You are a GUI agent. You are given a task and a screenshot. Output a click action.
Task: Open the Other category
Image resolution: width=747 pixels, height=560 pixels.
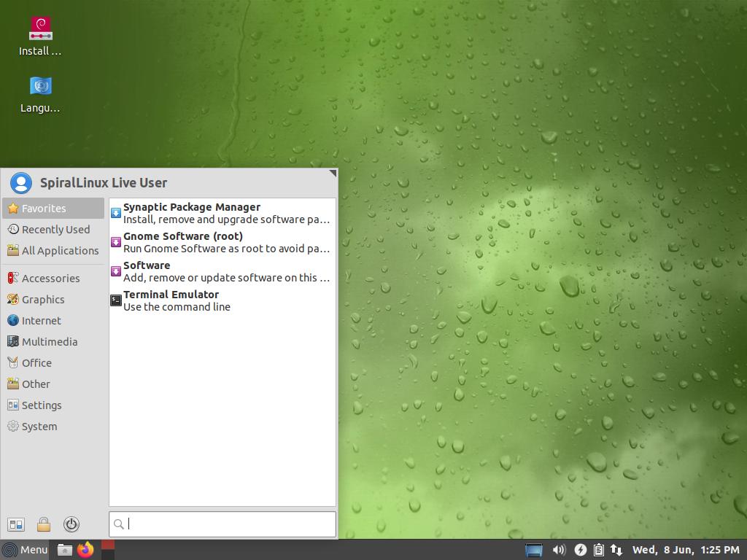pos(53,384)
